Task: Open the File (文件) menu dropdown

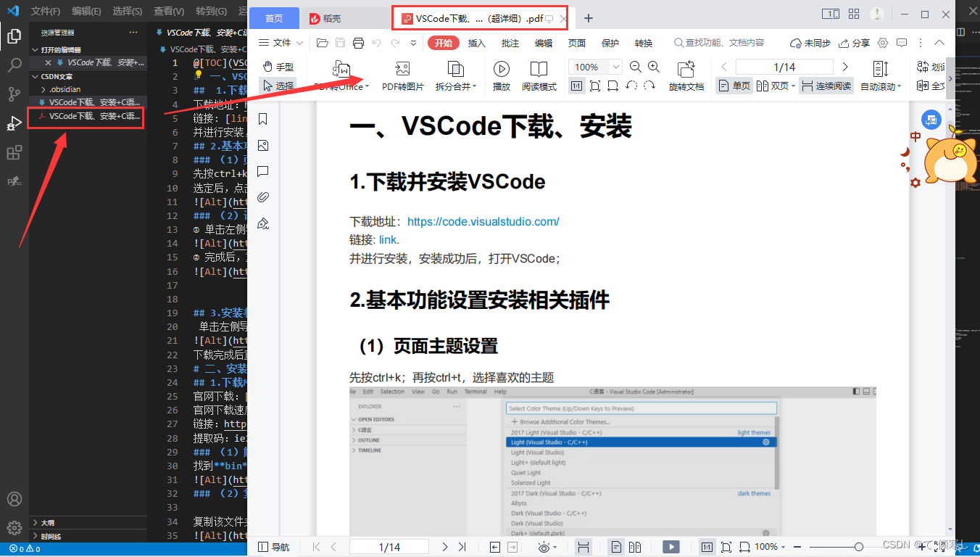Action: (x=281, y=43)
